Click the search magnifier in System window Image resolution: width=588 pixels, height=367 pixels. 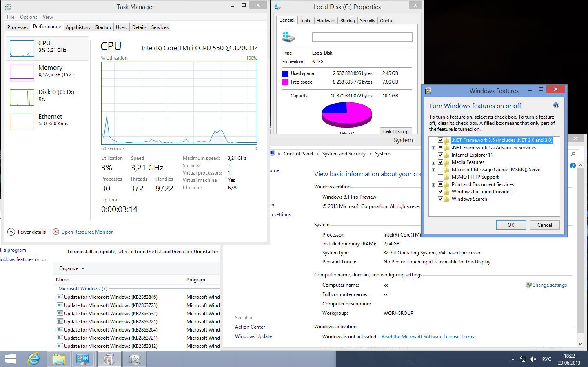573,154
